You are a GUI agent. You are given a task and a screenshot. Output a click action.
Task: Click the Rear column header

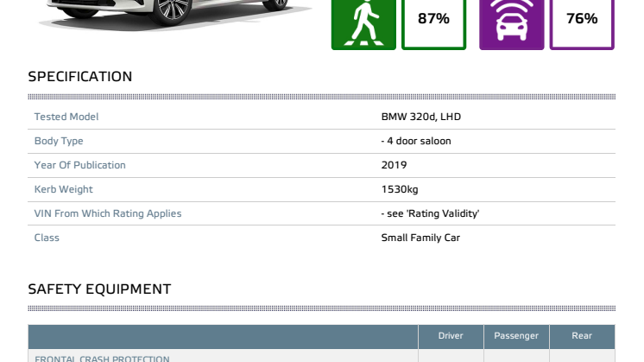pyautogui.click(x=582, y=336)
